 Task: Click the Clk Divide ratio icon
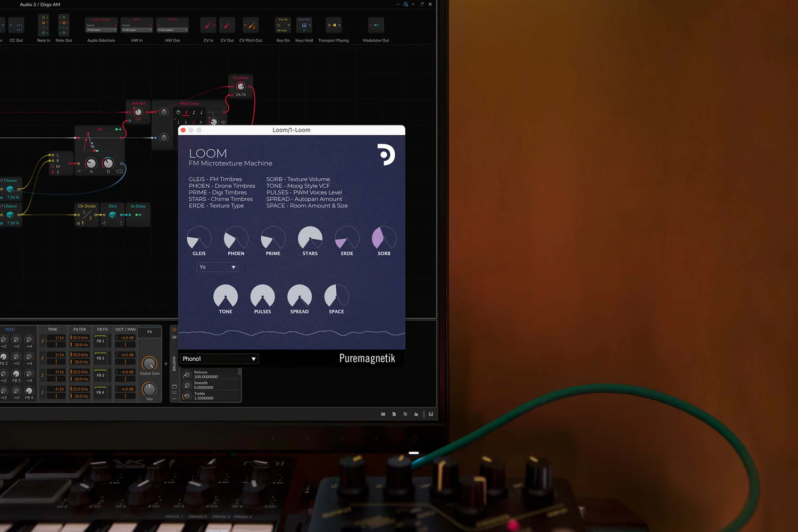[87, 215]
